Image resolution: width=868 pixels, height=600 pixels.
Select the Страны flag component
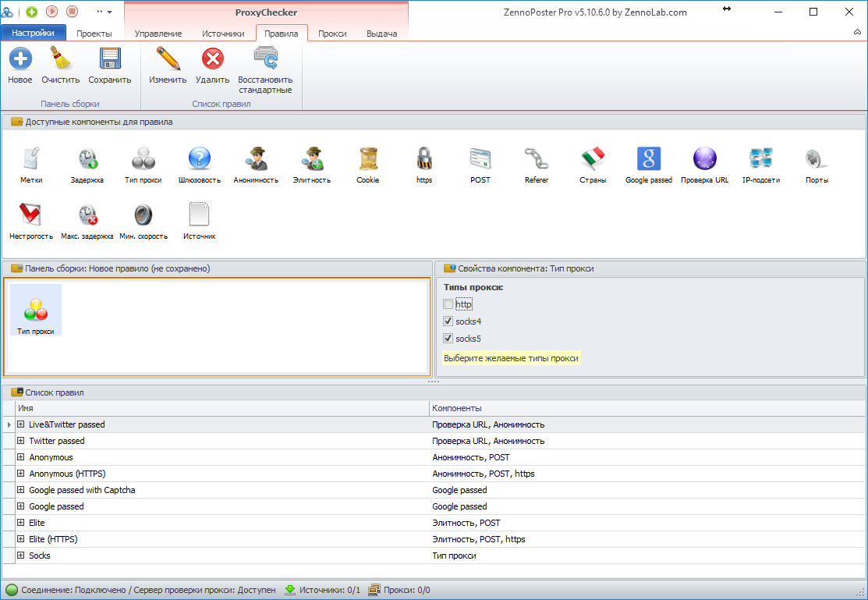click(593, 158)
